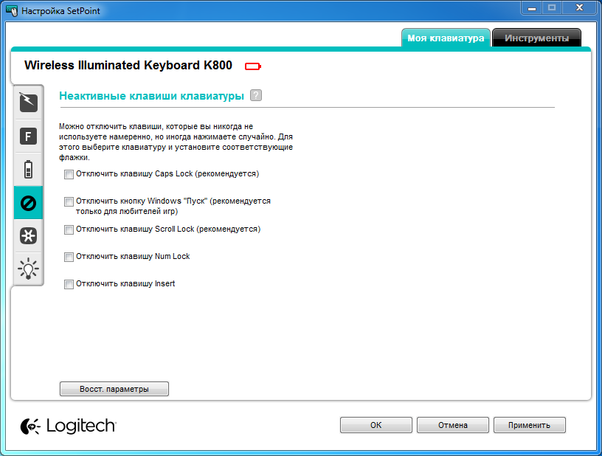Click the Неактивные клавиши клавиатуры heading
Viewport: 602px width, 456px height.
pyautogui.click(x=152, y=96)
